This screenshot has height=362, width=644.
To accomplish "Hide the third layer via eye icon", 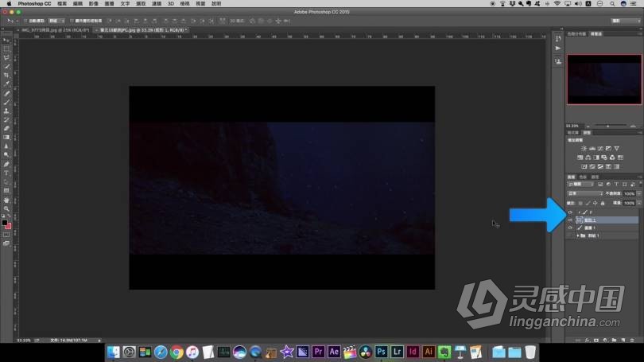I will click(x=570, y=228).
